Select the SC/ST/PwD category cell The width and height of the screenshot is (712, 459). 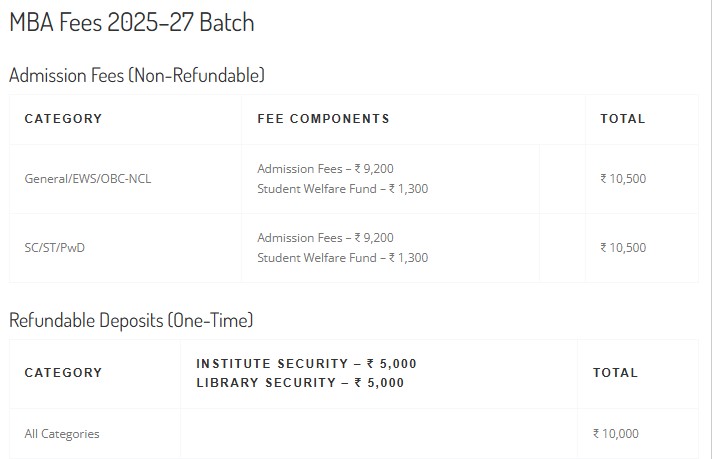55,248
